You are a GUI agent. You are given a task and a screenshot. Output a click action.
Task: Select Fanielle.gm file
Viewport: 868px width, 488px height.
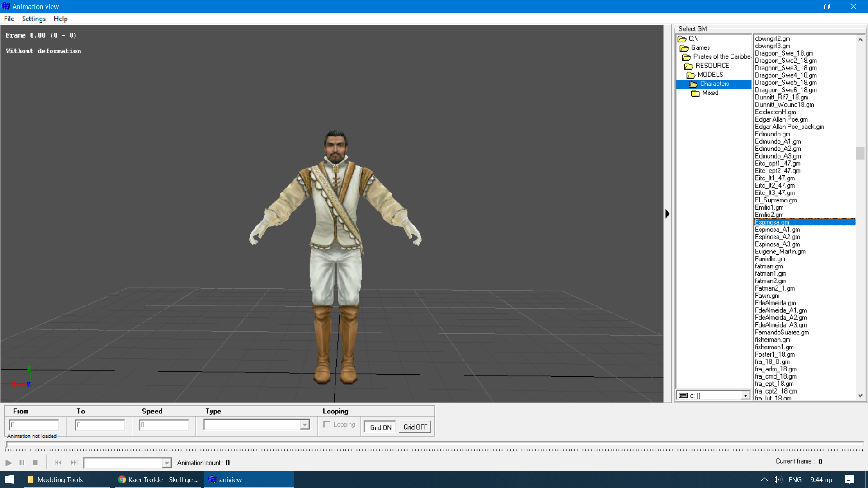point(770,259)
